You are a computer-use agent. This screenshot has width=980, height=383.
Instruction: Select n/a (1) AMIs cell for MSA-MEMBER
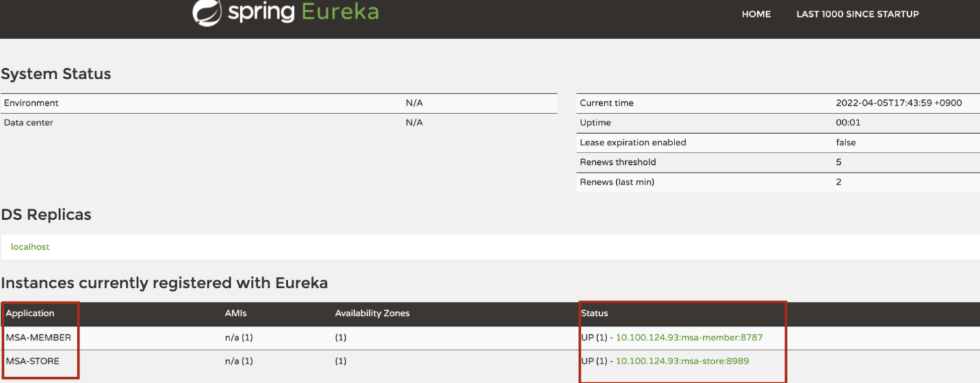coord(239,338)
